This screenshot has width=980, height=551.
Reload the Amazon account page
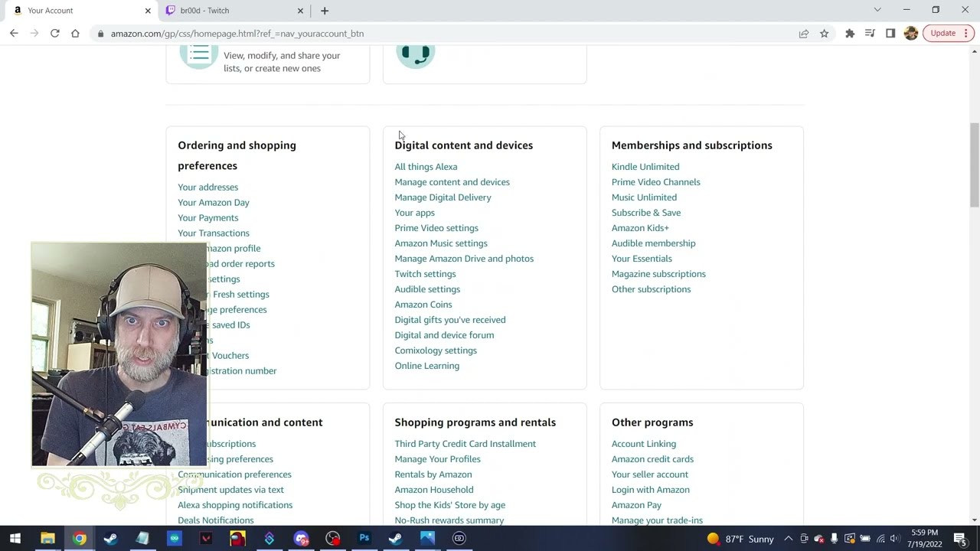pyautogui.click(x=54, y=34)
